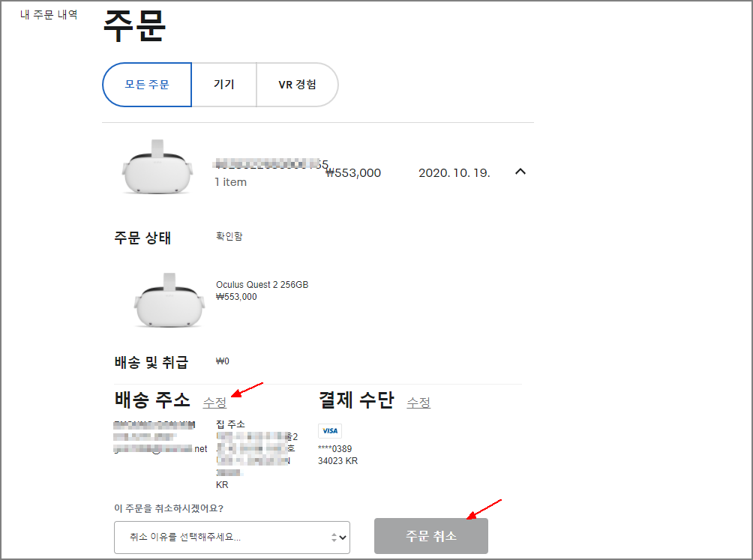Click the 34023 KR billing text

pyautogui.click(x=337, y=461)
